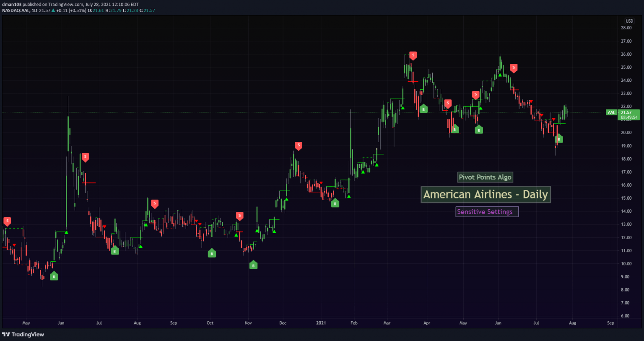This screenshot has height=341, width=644.
Task: Click the USD currency label
Action: click(629, 21)
